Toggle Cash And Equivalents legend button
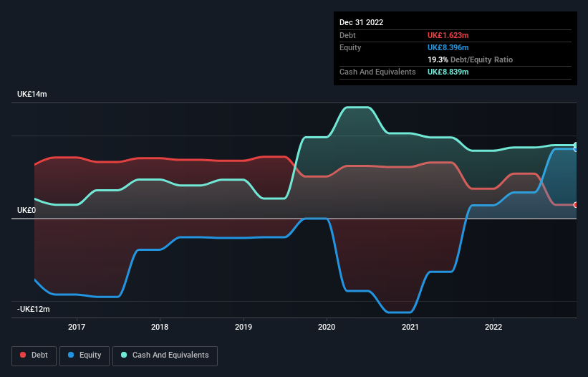This screenshot has height=377, width=588. point(165,355)
